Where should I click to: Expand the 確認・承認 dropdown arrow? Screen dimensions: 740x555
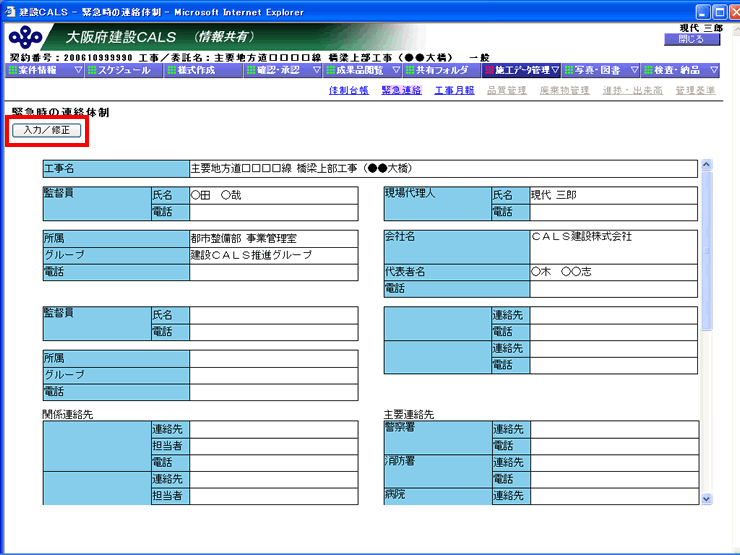pyautogui.click(x=316, y=71)
